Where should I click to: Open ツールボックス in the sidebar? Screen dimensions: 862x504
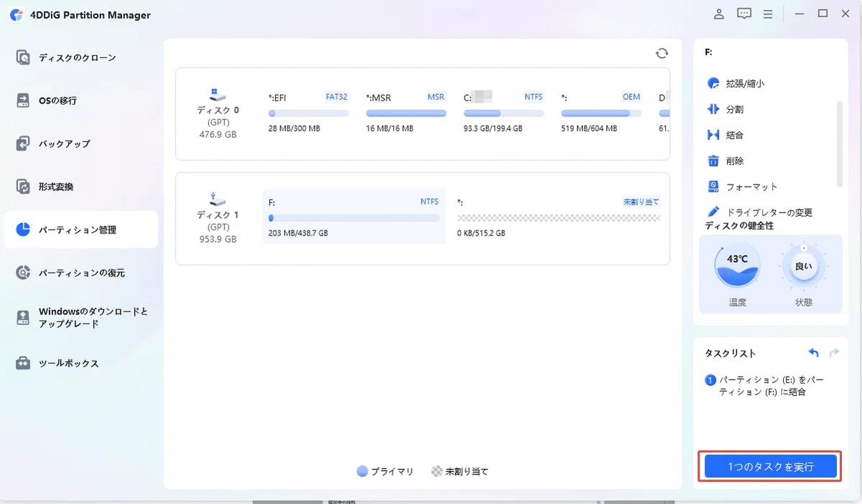point(81,363)
